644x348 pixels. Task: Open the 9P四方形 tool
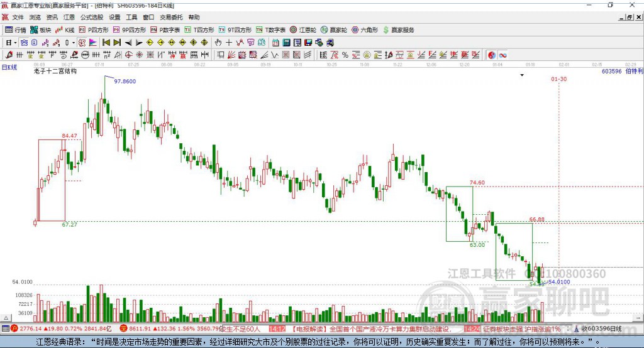[x=130, y=30]
